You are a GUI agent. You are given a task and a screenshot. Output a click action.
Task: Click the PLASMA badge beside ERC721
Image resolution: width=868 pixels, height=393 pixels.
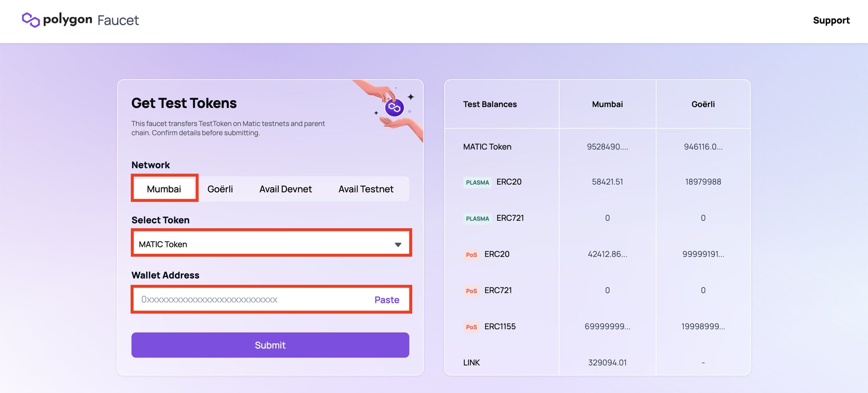pyautogui.click(x=477, y=219)
